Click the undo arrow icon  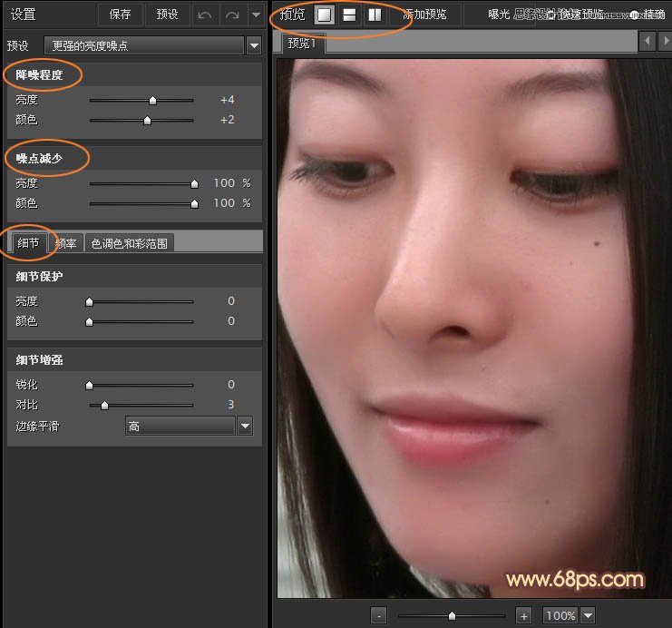coord(205,15)
